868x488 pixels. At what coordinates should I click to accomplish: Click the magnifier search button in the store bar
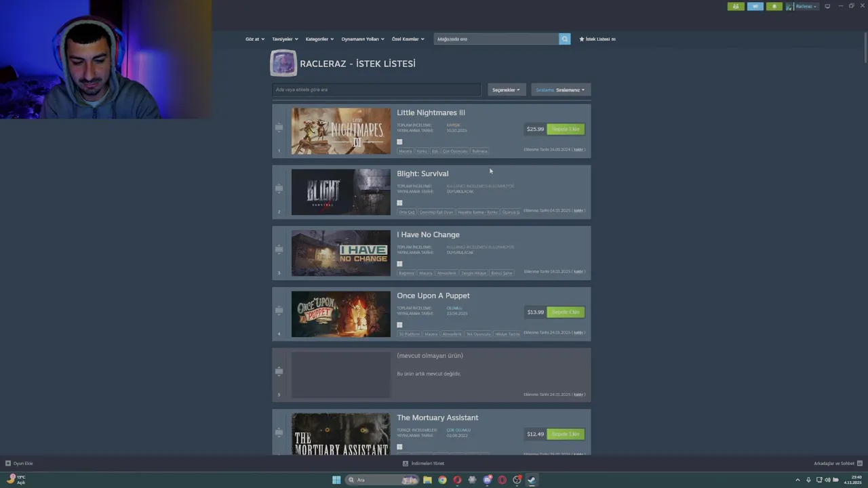(x=564, y=39)
